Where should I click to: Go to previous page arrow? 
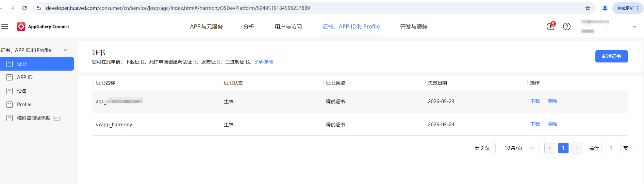550,148
